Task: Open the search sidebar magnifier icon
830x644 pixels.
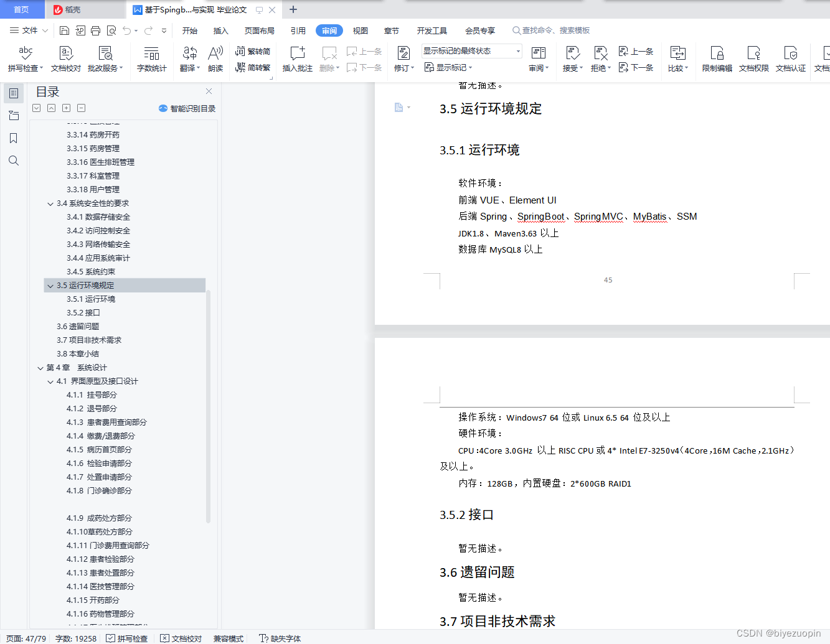Action: (14, 161)
